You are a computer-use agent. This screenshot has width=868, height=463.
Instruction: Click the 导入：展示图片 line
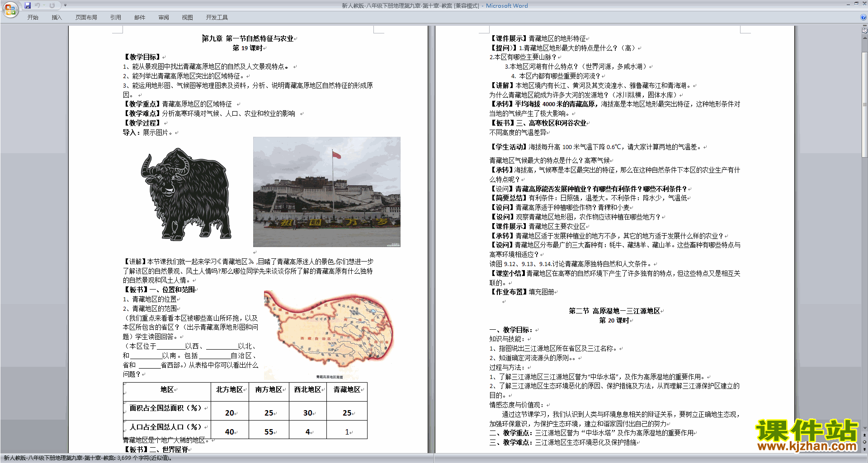click(148, 132)
